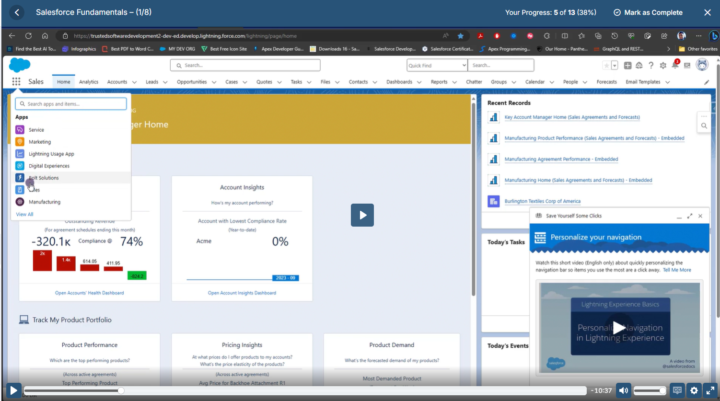Seek on the video progress bar

coord(305,390)
